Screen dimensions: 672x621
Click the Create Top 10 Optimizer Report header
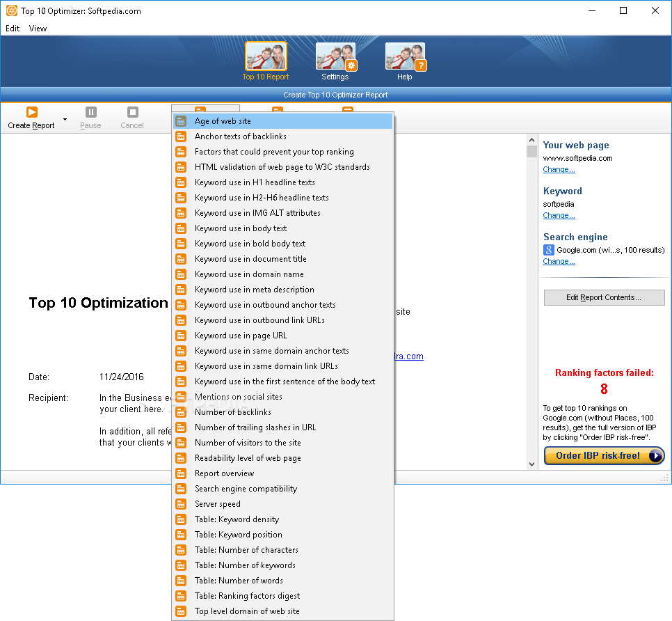pos(335,95)
